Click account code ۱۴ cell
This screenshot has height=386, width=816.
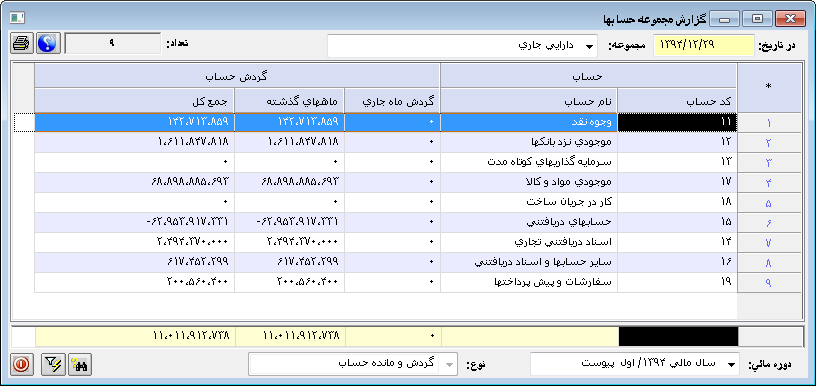click(677, 242)
